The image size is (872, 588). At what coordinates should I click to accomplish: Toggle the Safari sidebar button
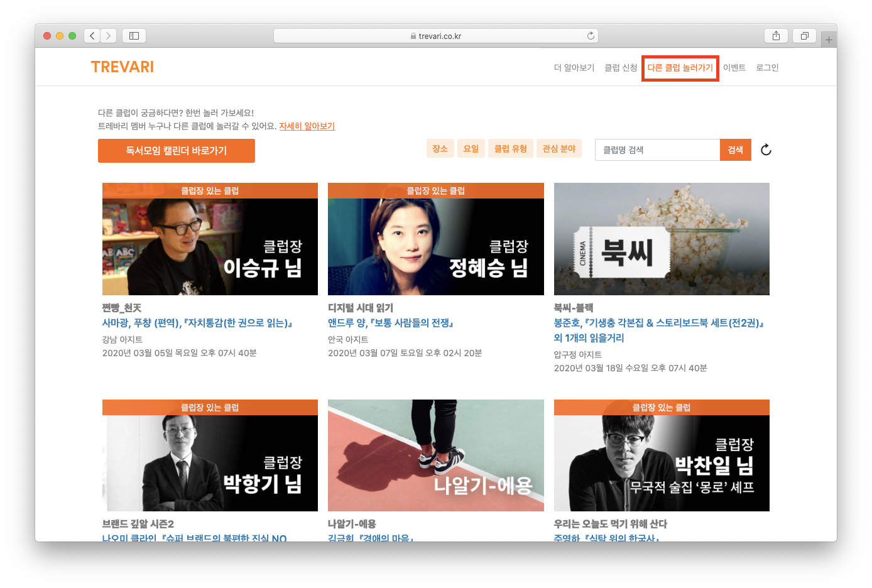pyautogui.click(x=134, y=36)
